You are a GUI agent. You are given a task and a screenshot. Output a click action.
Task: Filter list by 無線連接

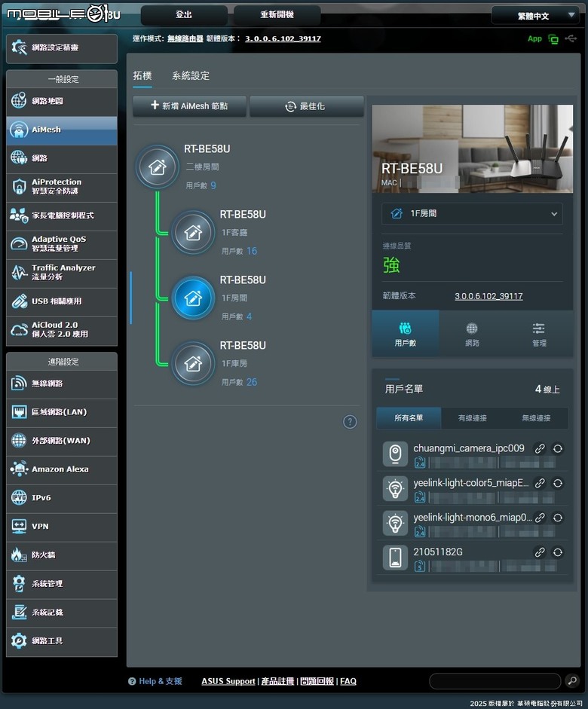(x=536, y=418)
